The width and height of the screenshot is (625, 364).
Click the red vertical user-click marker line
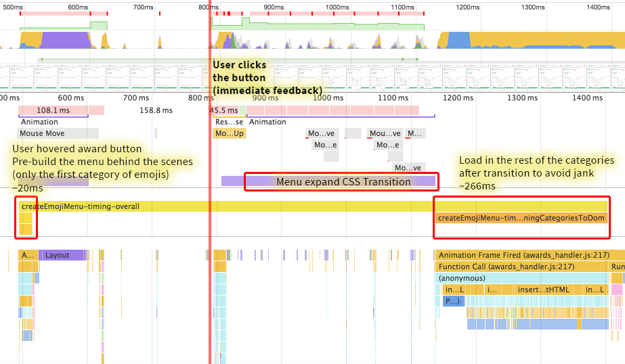coord(210,203)
